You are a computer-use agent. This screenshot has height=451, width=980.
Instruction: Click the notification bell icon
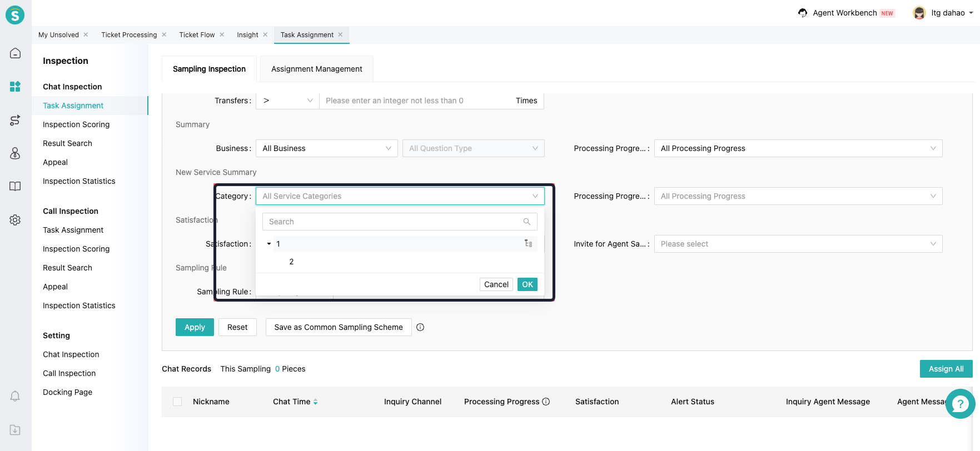coord(15,396)
